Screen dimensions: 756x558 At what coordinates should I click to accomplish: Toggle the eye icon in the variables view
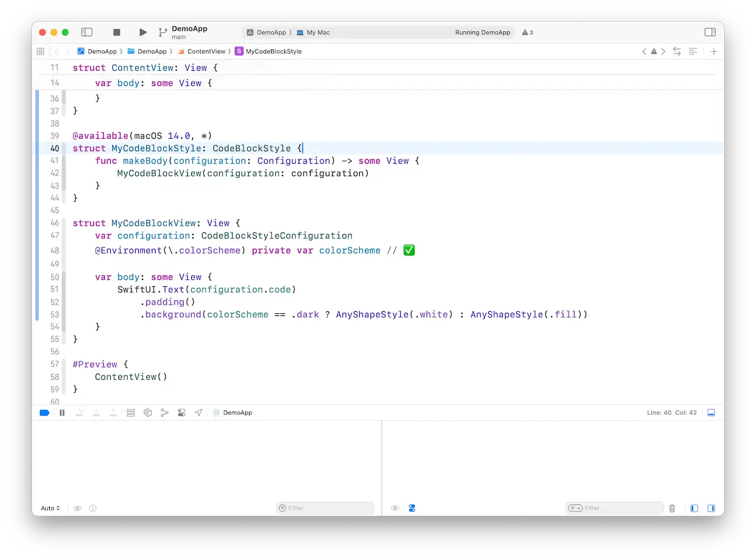[x=77, y=508]
